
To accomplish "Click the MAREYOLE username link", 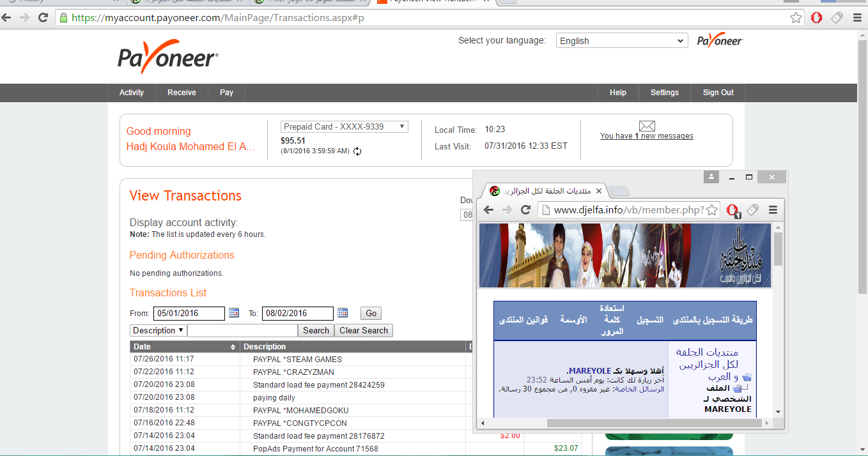I will click(x=589, y=370).
